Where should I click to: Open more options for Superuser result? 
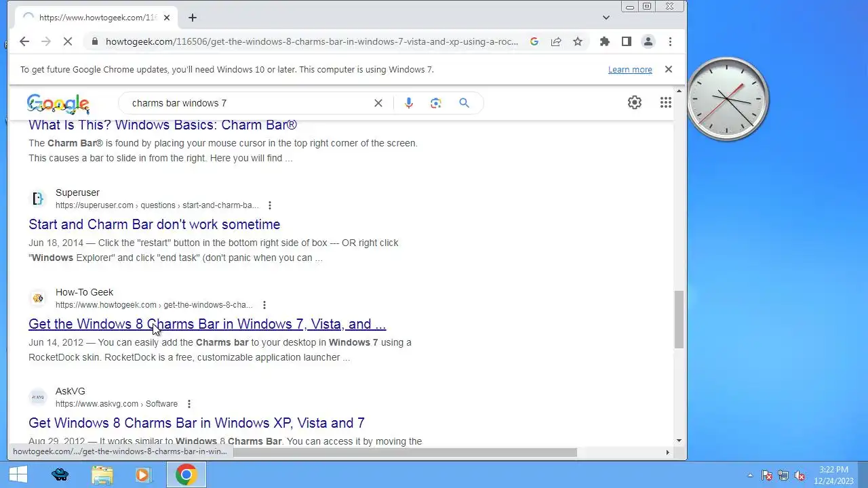pos(270,205)
